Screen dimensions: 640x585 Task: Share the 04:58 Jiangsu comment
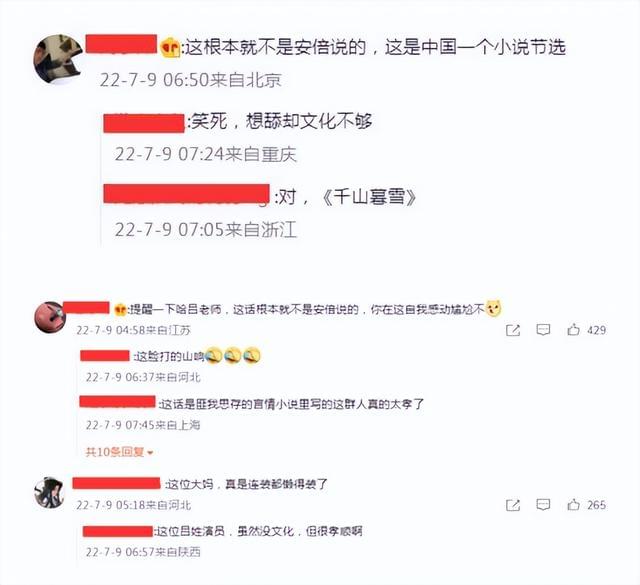click(x=513, y=330)
